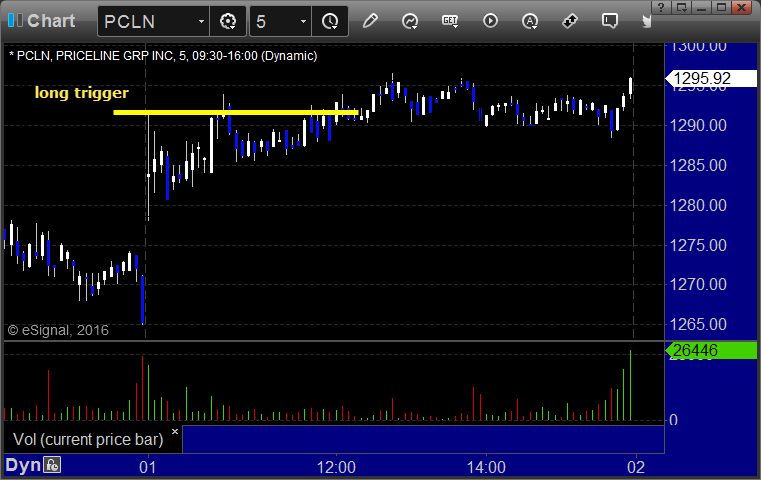Toggle the Dyn lock icon
The width and height of the screenshot is (761, 480).
(52, 465)
